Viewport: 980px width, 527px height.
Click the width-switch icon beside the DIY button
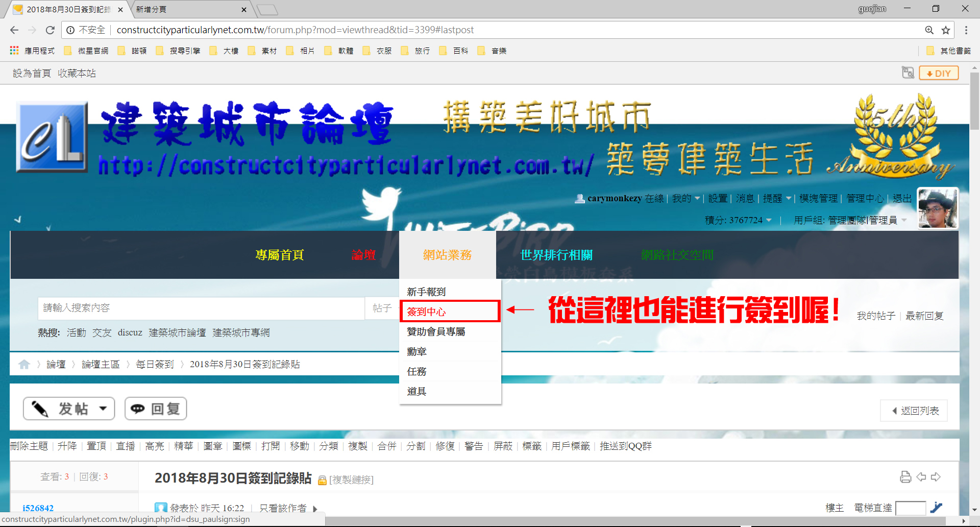click(x=908, y=73)
